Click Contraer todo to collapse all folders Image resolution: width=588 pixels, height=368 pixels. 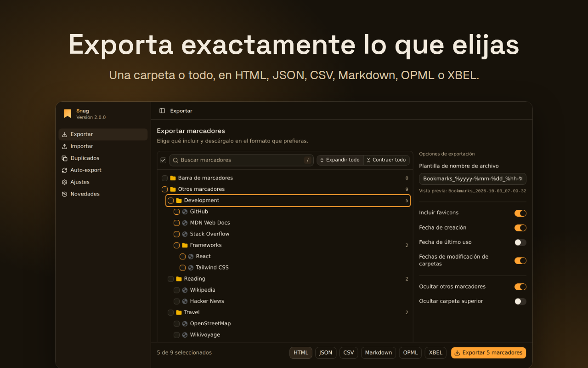[386, 160]
